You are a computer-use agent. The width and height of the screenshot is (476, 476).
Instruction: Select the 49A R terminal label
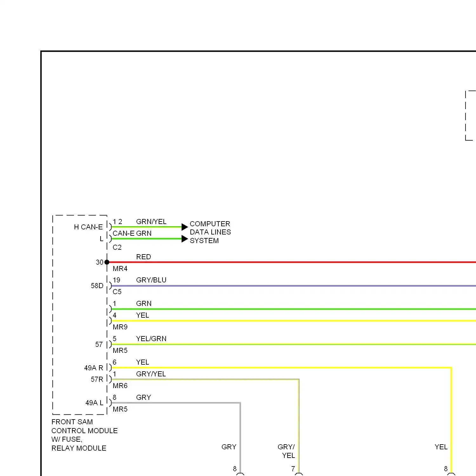[94, 368]
